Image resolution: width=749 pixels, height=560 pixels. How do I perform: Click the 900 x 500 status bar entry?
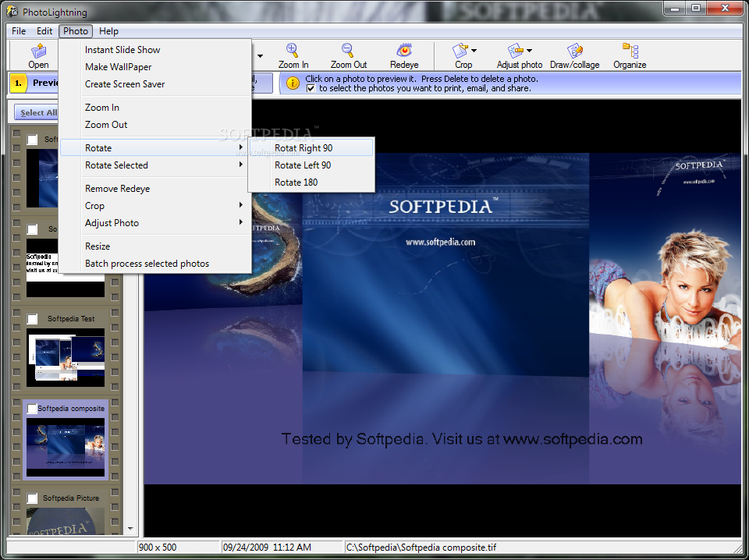179,548
